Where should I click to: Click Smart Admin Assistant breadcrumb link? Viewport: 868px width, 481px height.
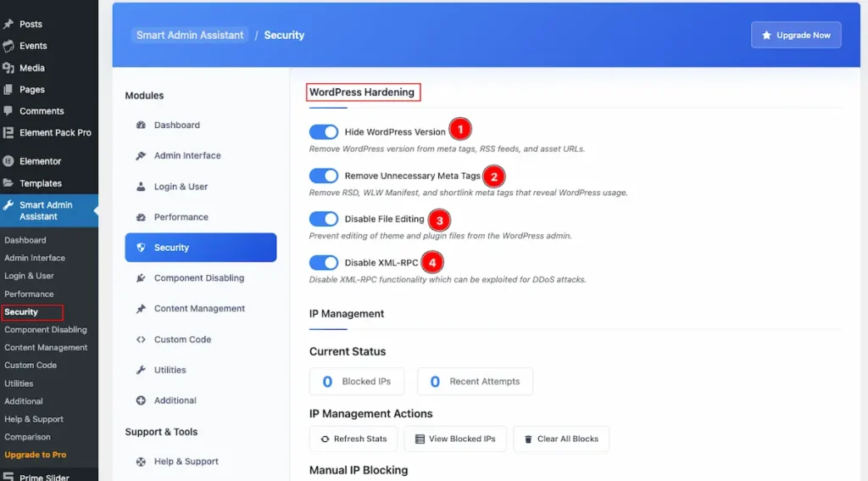point(190,35)
